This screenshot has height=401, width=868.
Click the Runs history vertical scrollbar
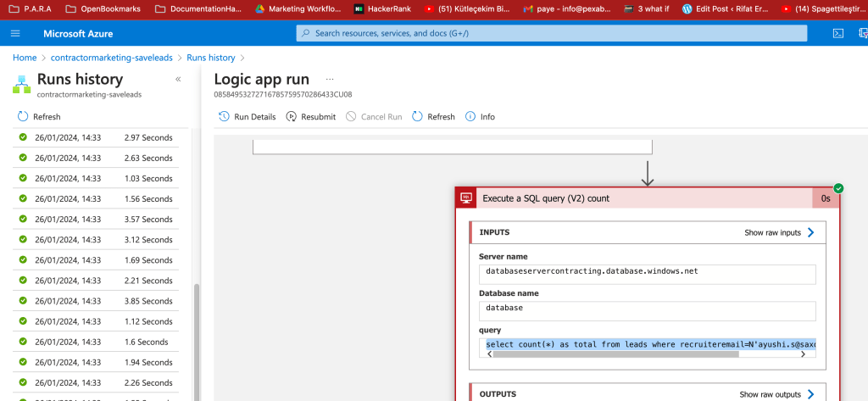coord(196,342)
